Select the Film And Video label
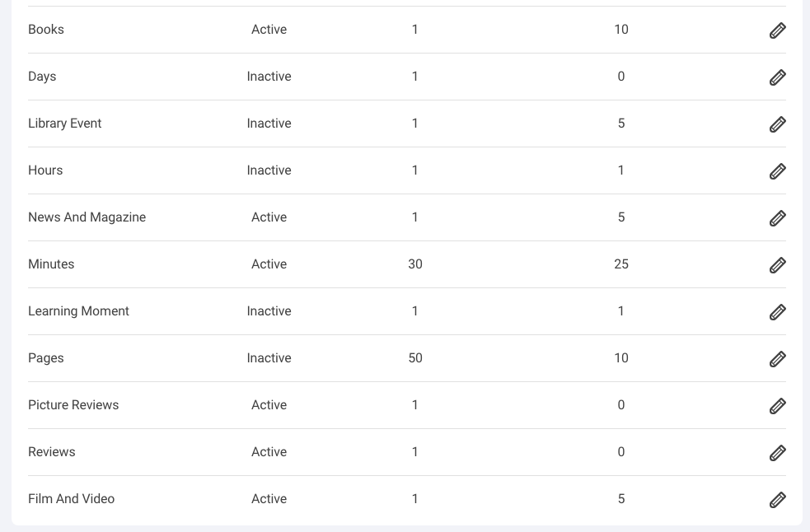 [72, 499]
